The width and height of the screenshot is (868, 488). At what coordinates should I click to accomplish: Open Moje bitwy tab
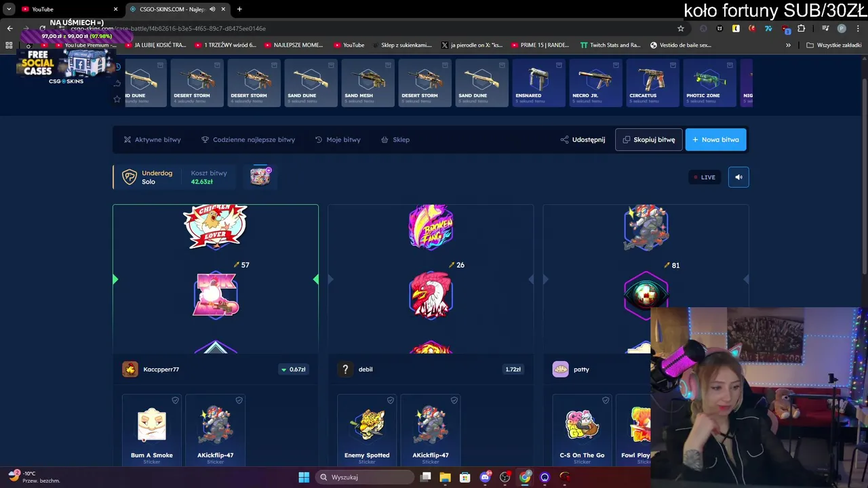click(338, 140)
